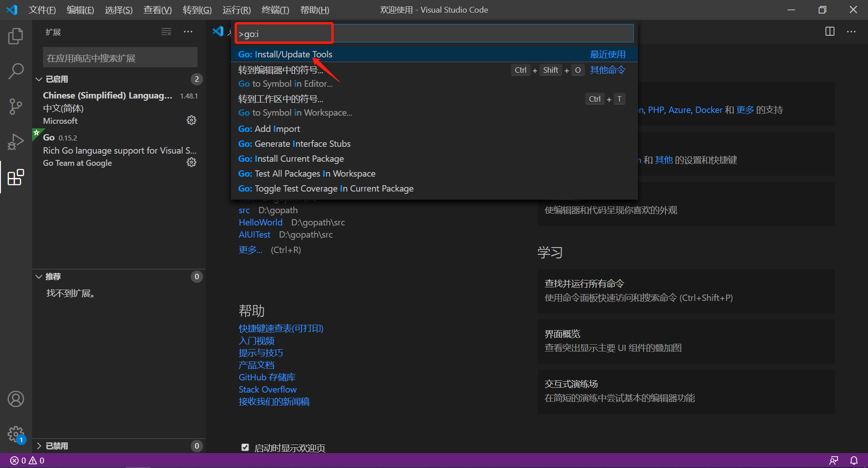Select Chinese (Simplified) Language extension entry
Image resolution: width=868 pixels, height=468 pixels.
119,108
